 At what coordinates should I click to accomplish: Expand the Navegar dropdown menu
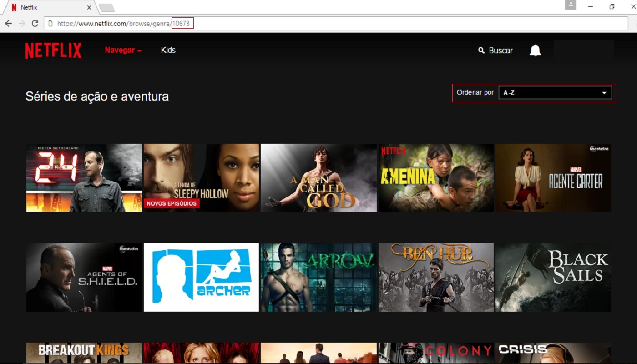click(123, 51)
